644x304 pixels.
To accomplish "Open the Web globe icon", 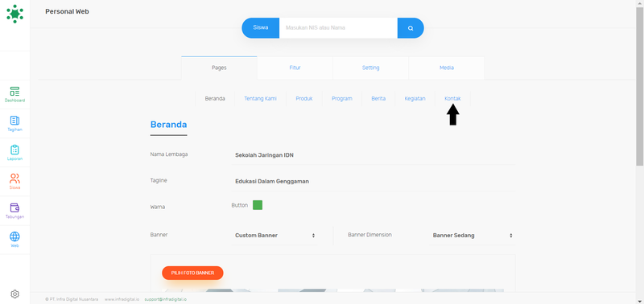I will [x=14, y=236].
